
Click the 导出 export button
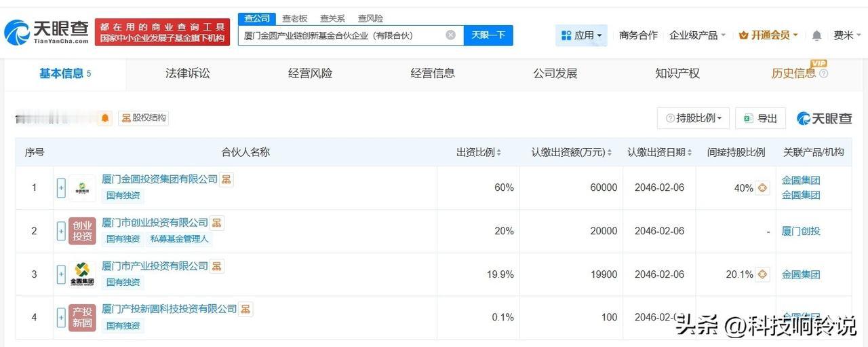(760, 118)
